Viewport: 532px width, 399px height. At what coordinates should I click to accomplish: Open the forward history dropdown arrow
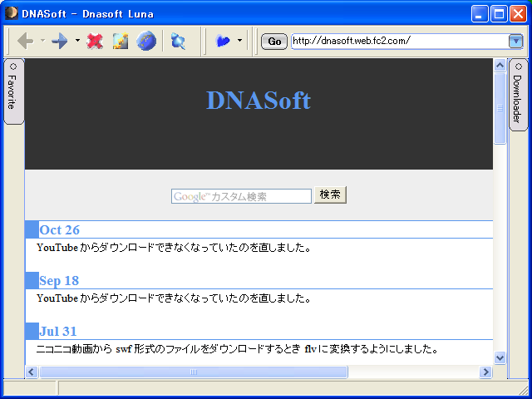pos(77,41)
